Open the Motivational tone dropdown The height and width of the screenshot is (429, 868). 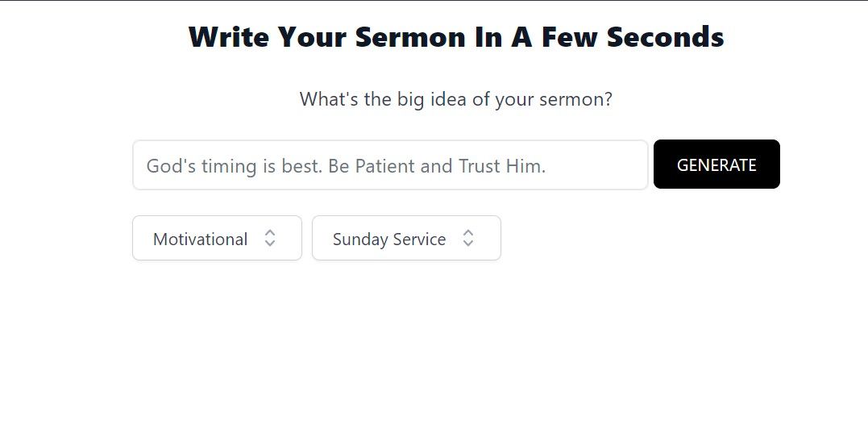217,239
